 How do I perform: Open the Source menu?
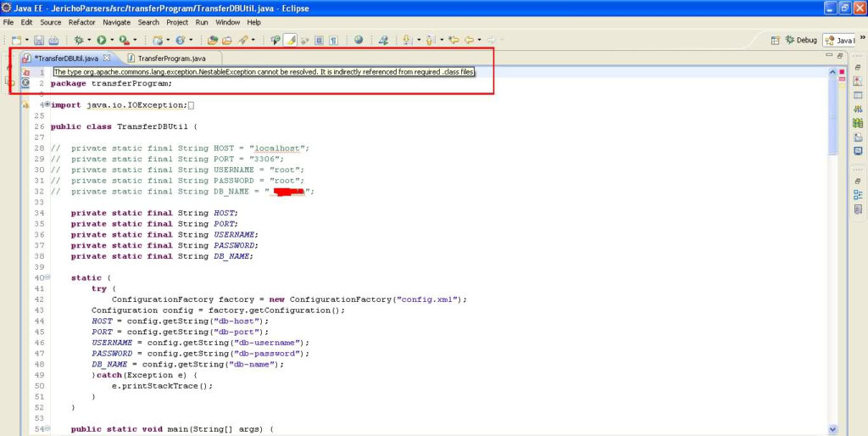pos(50,22)
